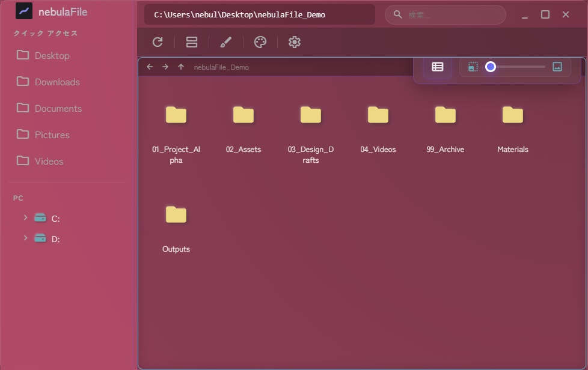The width and height of the screenshot is (588, 370).
Task: Select the D: drive entry
Action: click(x=47, y=238)
